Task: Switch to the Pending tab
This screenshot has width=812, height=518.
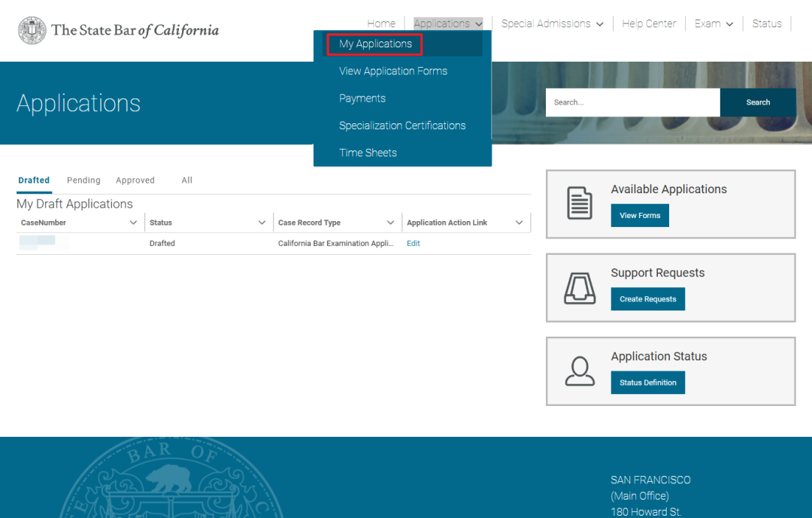Action: pyautogui.click(x=83, y=180)
